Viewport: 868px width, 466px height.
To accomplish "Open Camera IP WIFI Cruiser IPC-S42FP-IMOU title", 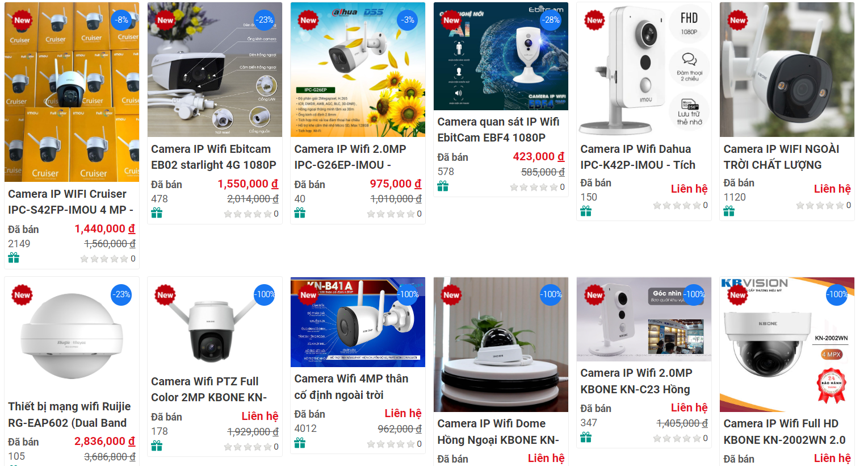I will pyautogui.click(x=71, y=202).
